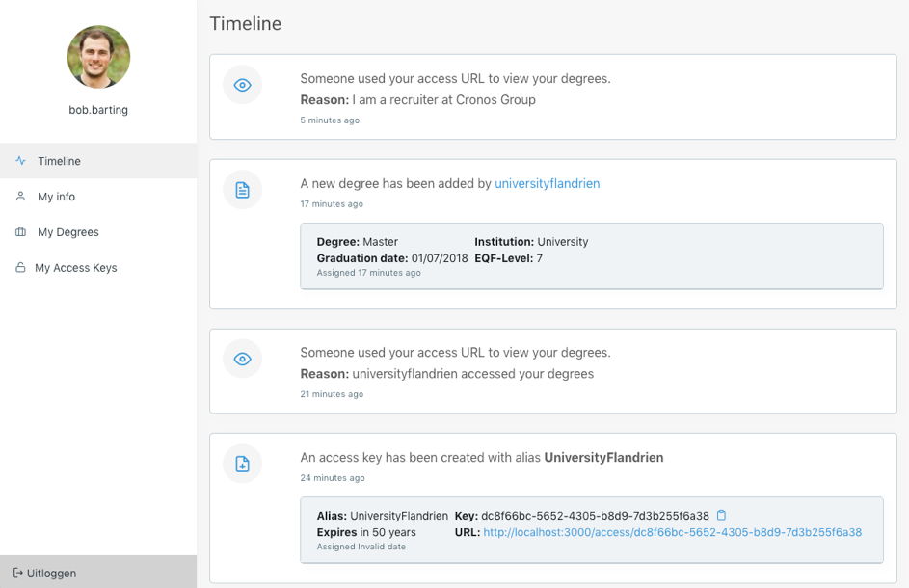Click 'Institution: University' text
Screen dimensions: 909x588
pos(531,241)
